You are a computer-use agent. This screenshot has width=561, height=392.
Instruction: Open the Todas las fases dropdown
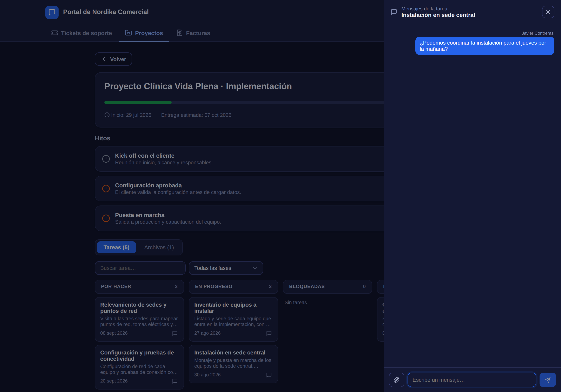pos(226,268)
